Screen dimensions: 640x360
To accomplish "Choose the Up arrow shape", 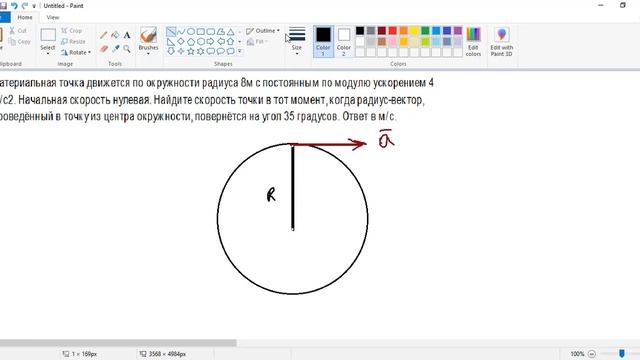I will pos(231,41).
